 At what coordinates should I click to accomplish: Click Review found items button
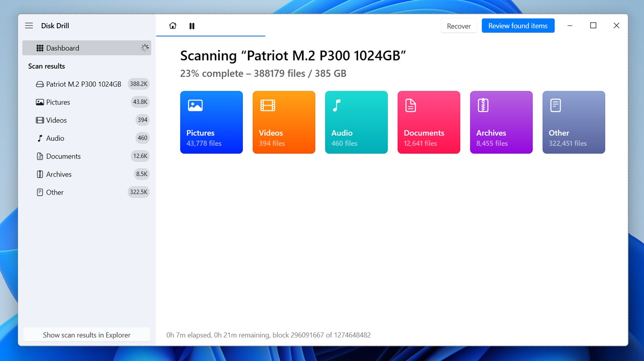(x=518, y=26)
